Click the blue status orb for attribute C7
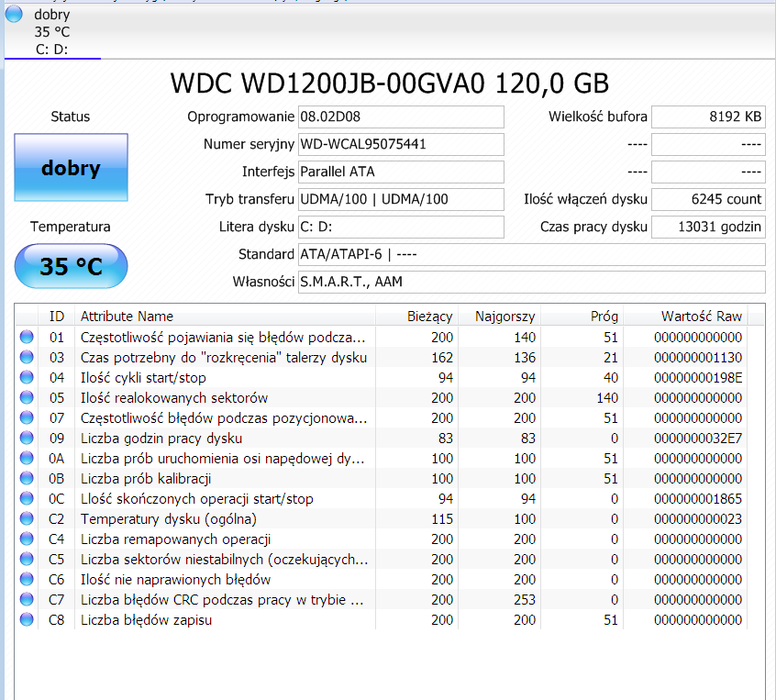776x700 pixels. tap(27, 599)
